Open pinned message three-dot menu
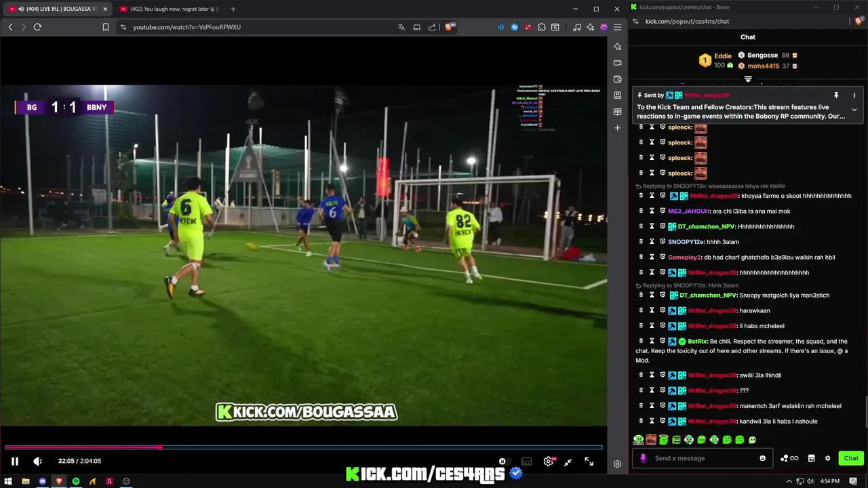Screen dimensions: 868x488 pos(854,96)
